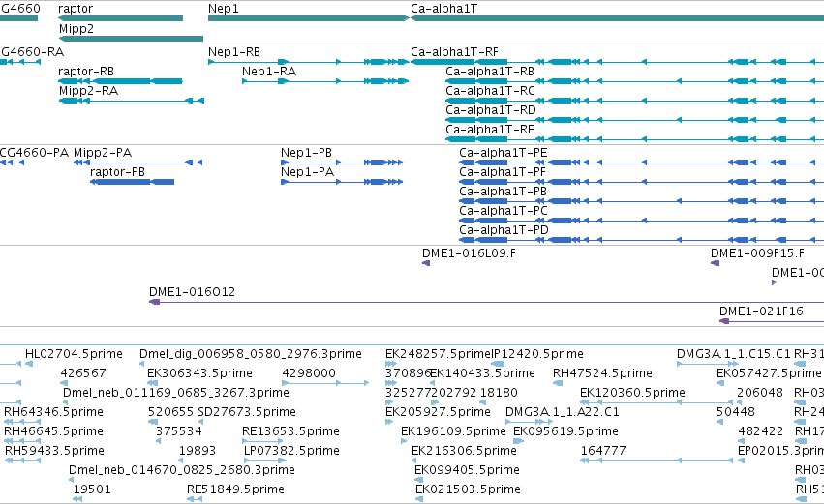Click transcript Nep1-RB label
Image resolution: width=824 pixels, height=504 pixels.
coord(234,52)
